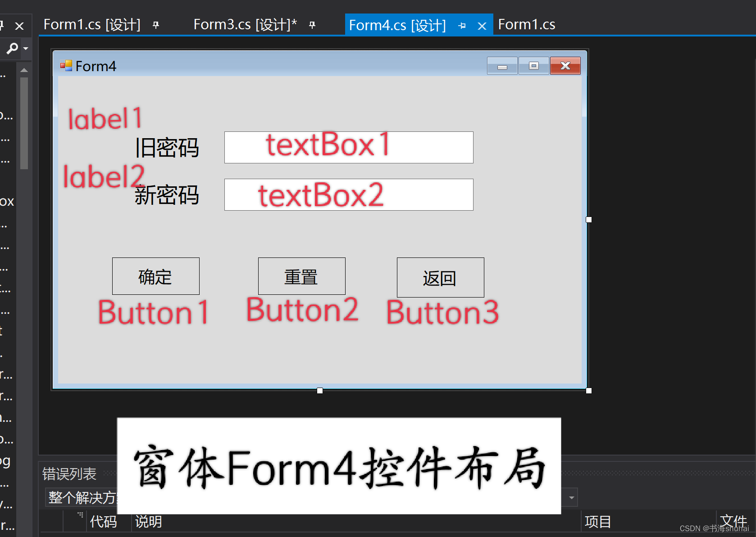Open the search options dropdown arrow
Viewport: 756px width, 537px height.
point(26,48)
